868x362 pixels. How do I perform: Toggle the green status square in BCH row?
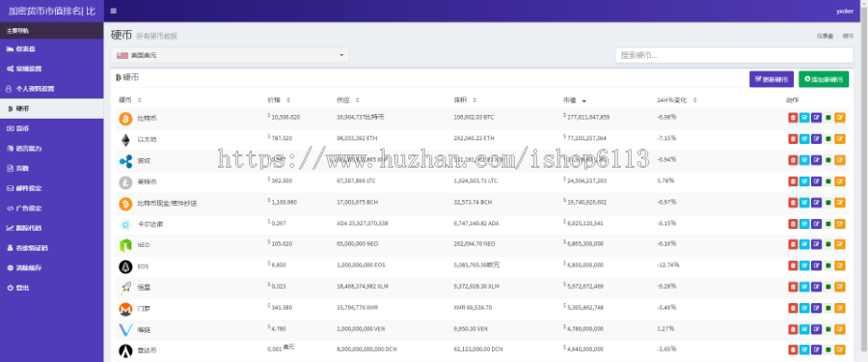click(828, 203)
